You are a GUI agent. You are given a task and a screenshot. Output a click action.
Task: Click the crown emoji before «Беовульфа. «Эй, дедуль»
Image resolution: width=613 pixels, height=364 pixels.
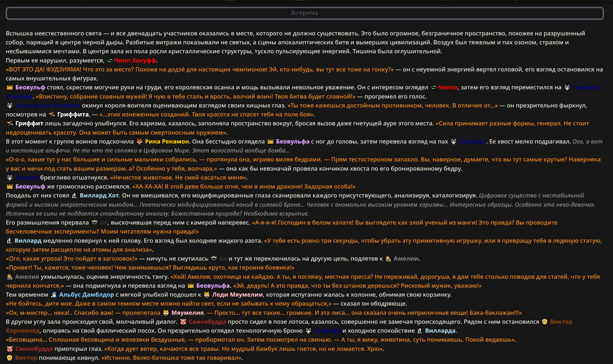pos(191,285)
